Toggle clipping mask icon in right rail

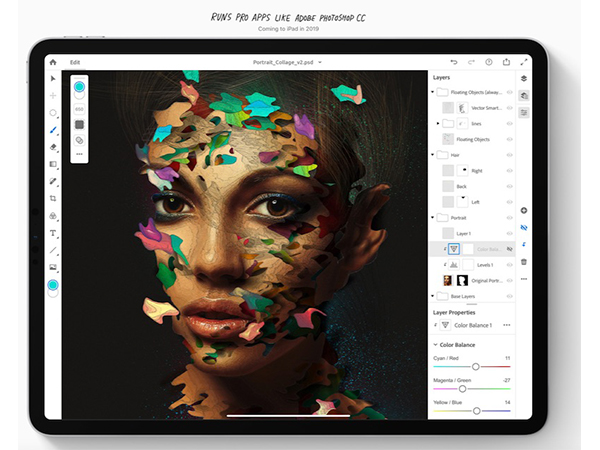pyautogui.click(x=524, y=244)
